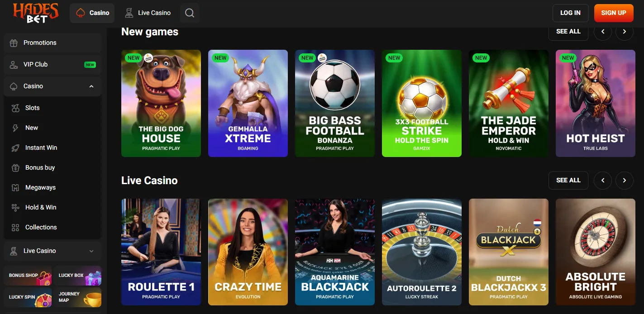Viewport: 644px width, 314px height.
Task: Click NEW badge on Gemhalla Xtreme
Action: click(220, 58)
